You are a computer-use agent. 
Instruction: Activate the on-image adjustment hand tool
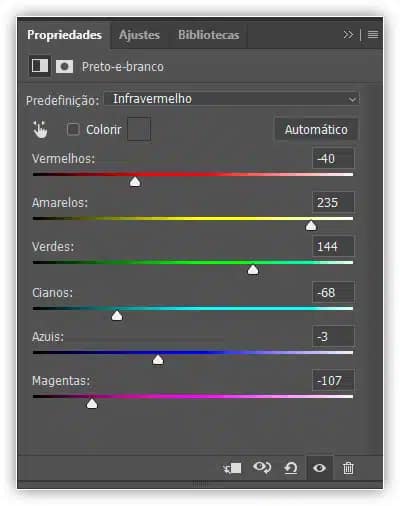40,129
